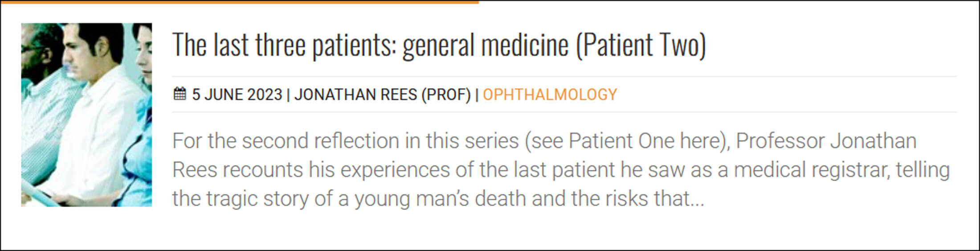Click author name JONATHAN REES (PROF)
The width and height of the screenshot is (980, 251).
(x=382, y=95)
